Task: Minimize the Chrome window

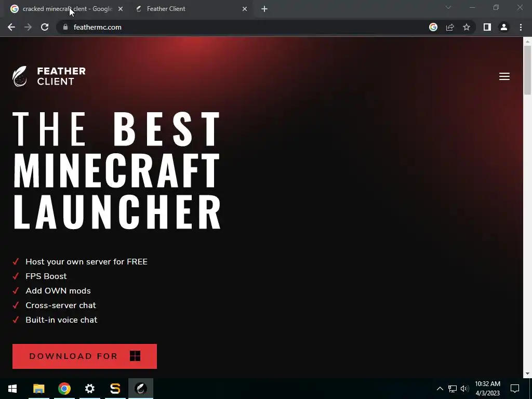Action: pyautogui.click(x=472, y=7)
